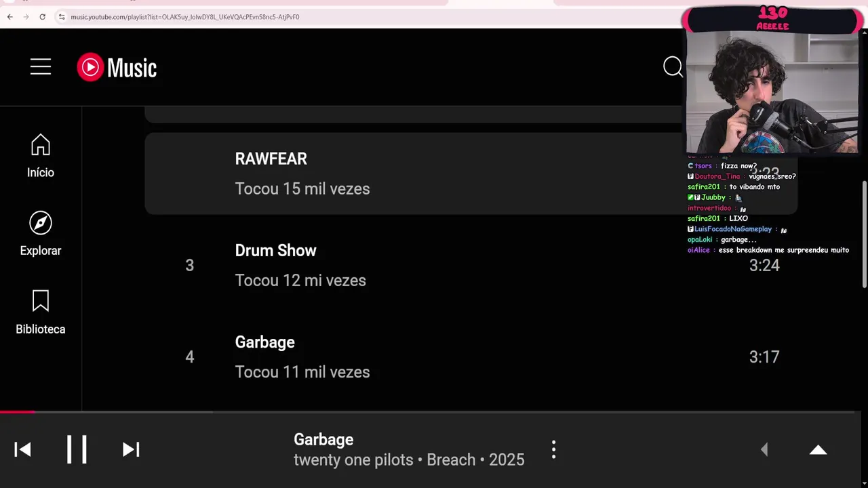Click the browser address bar URL
This screenshot has width=868, height=488.
pos(185,17)
